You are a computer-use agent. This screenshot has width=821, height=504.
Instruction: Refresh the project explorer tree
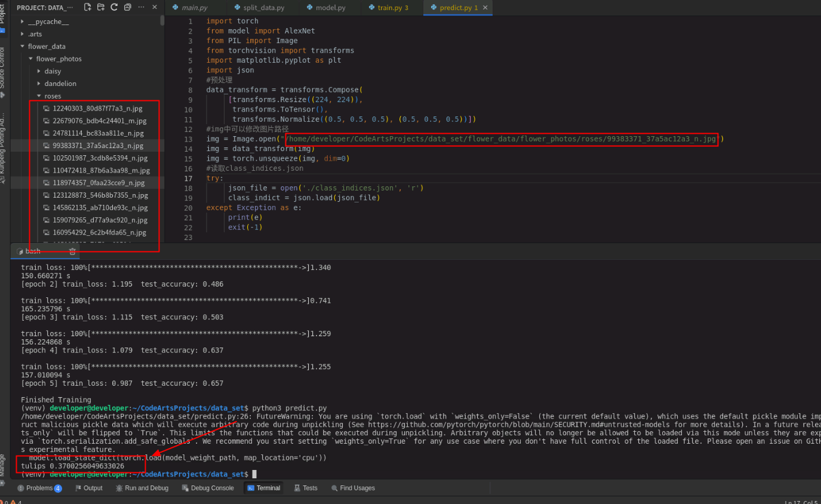[x=114, y=7]
